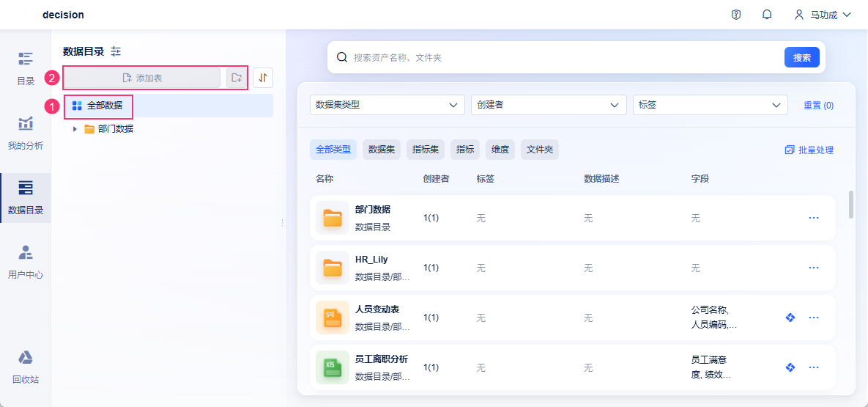The width and height of the screenshot is (868, 407).
Task: Open 用户中心 in left sidebar
Action: pyautogui.click(x=26, y=262)
